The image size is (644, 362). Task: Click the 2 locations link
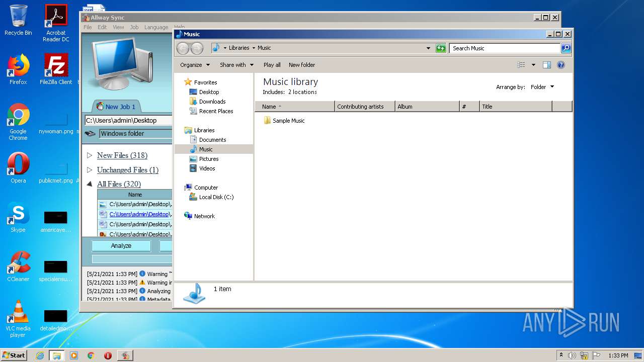coord(302,92)
